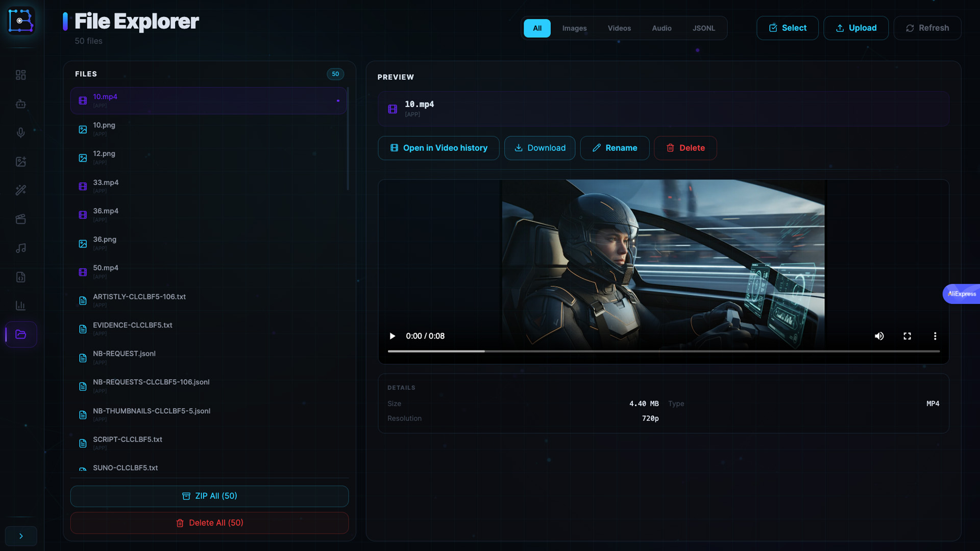Click the AliExpress floating badge

coord(961,294)
